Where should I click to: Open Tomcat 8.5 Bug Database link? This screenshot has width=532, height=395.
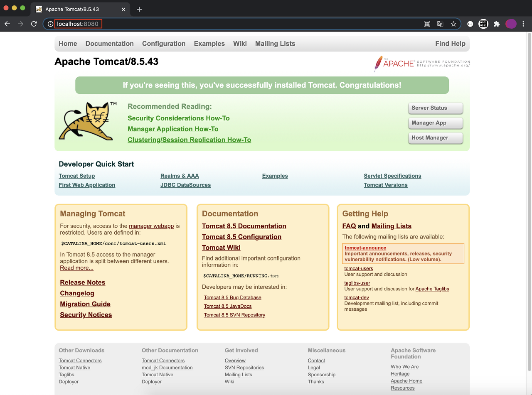[233, 297]
